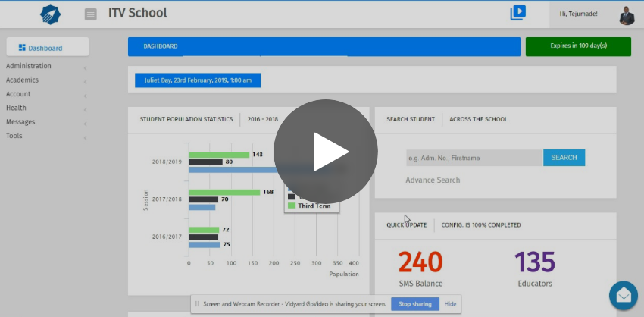Image resolution: width=644 pixels, height=317 pixels.
Task: Click the blue SEARCH button
Action: pos(564,158)
